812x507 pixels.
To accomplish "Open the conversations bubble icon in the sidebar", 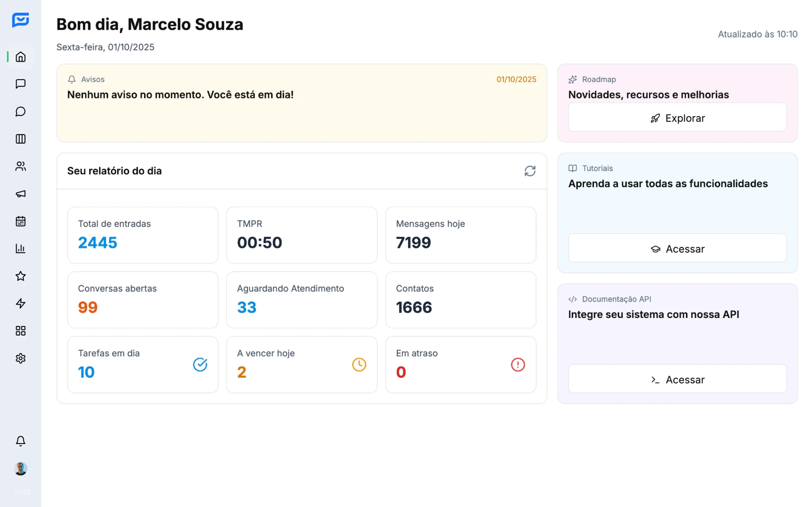I will (21, 111).
